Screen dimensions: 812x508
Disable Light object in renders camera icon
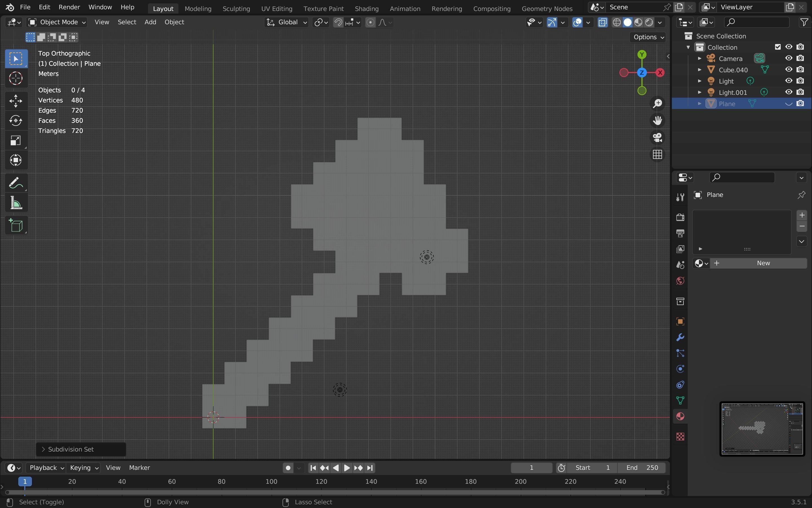[x=800, y=81]
